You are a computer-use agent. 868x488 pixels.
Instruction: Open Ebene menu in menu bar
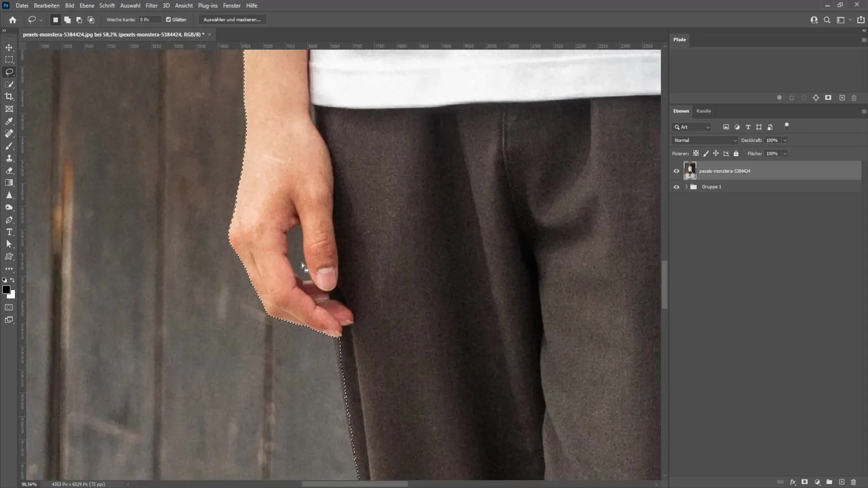tap(86, 5)
